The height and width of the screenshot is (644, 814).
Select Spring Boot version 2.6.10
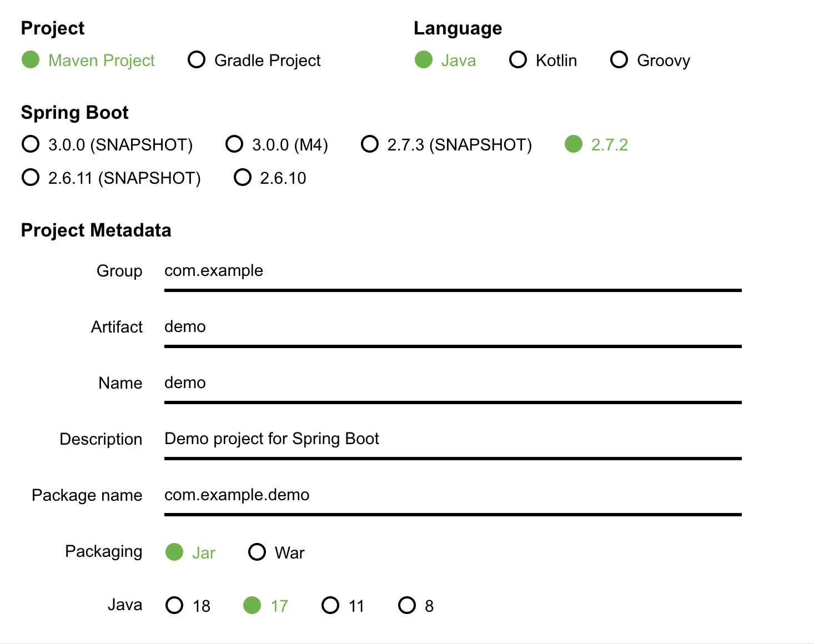(x=243, y=178)
